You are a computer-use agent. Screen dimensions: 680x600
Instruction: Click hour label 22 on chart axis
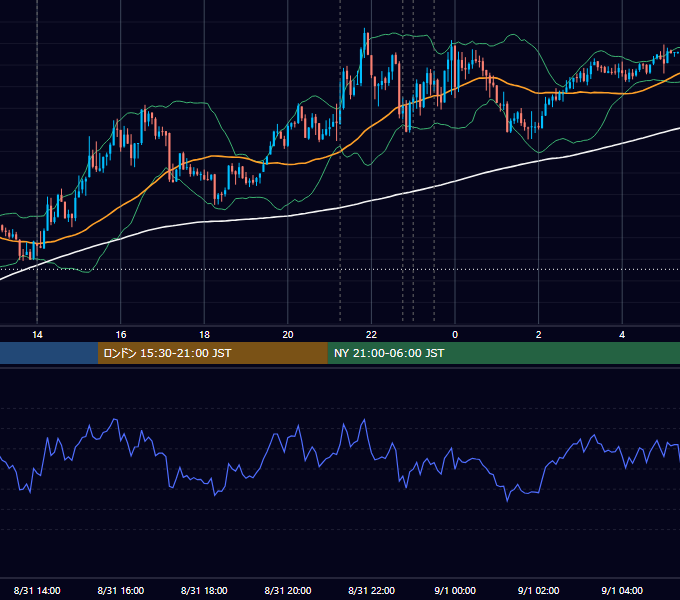(372, 335)
